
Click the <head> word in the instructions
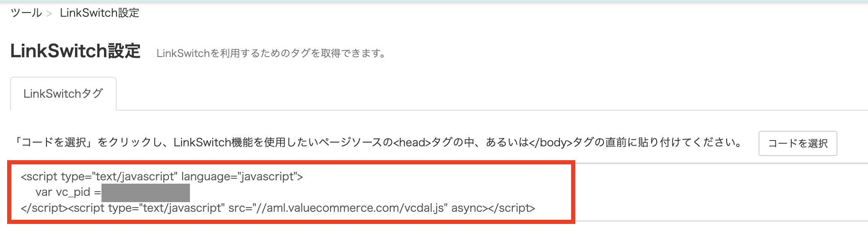pyautogui.click(x=413, y=143)
